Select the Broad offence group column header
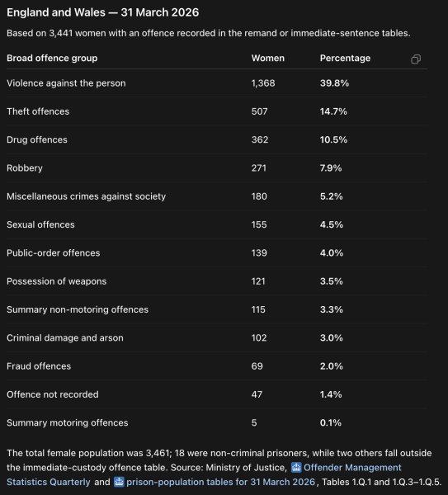This screenshot has width=448, height=495. [52, 58]
